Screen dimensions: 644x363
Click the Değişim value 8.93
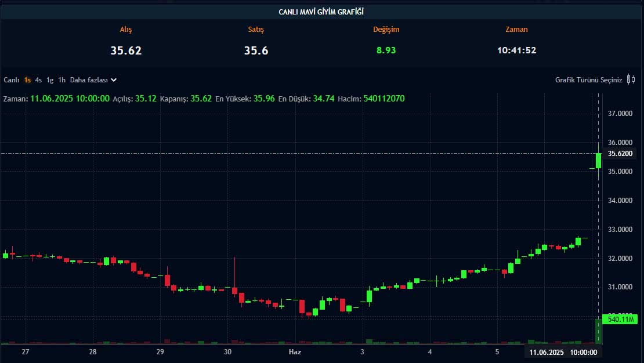tap(386, 50)
